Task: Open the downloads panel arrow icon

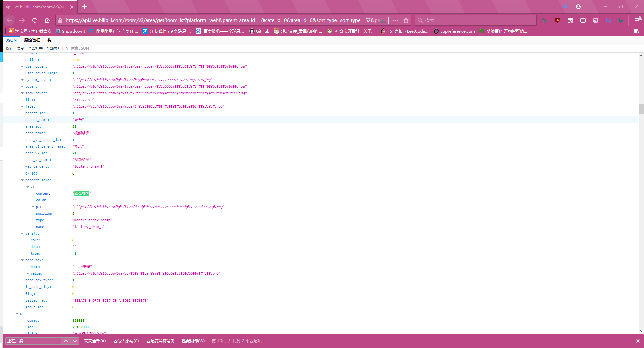Action: tap(566, 7)
